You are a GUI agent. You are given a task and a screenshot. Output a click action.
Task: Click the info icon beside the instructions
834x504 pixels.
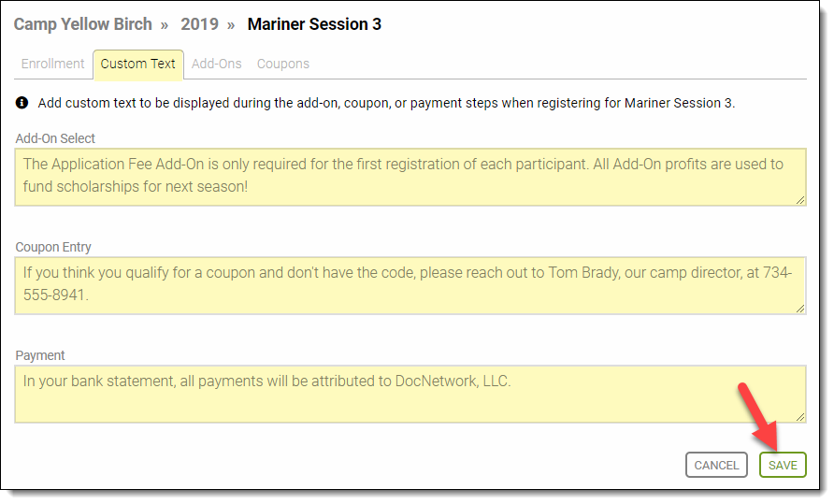pos(22,103)
